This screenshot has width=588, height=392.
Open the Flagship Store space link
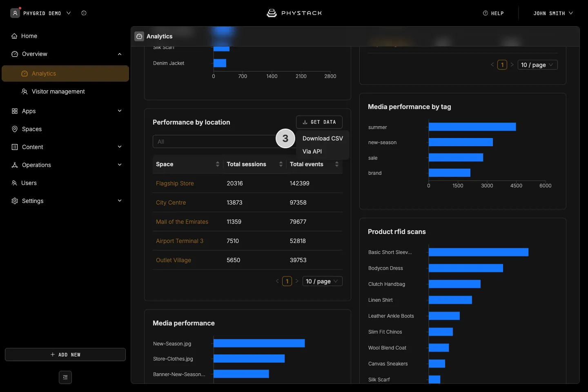click(x=175, y=183)
